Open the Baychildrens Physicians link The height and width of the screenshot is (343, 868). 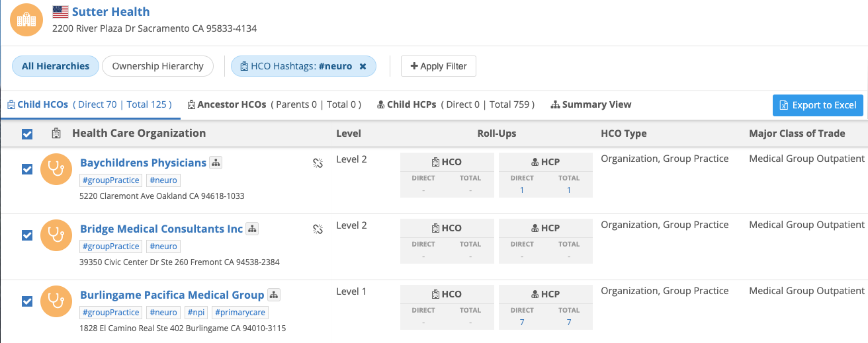click(x=143, y=163)
